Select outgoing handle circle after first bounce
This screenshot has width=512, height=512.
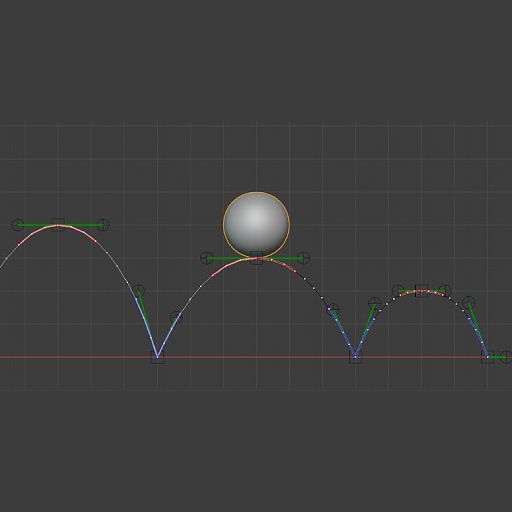[x=176, y=317]
